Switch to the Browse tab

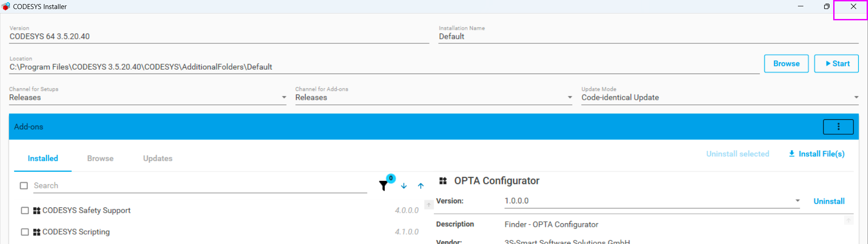(100, 159)
